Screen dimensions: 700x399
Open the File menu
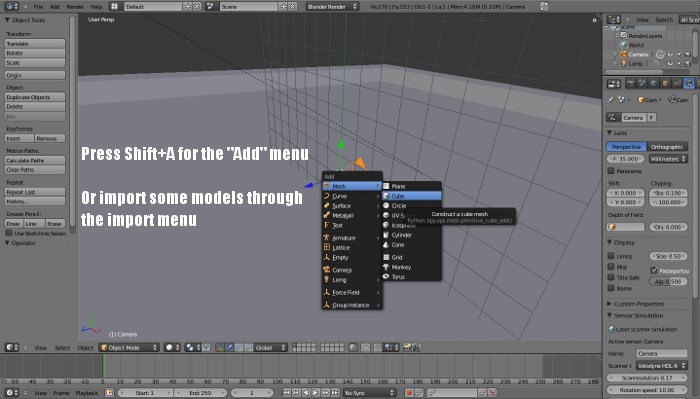(38, 7)
